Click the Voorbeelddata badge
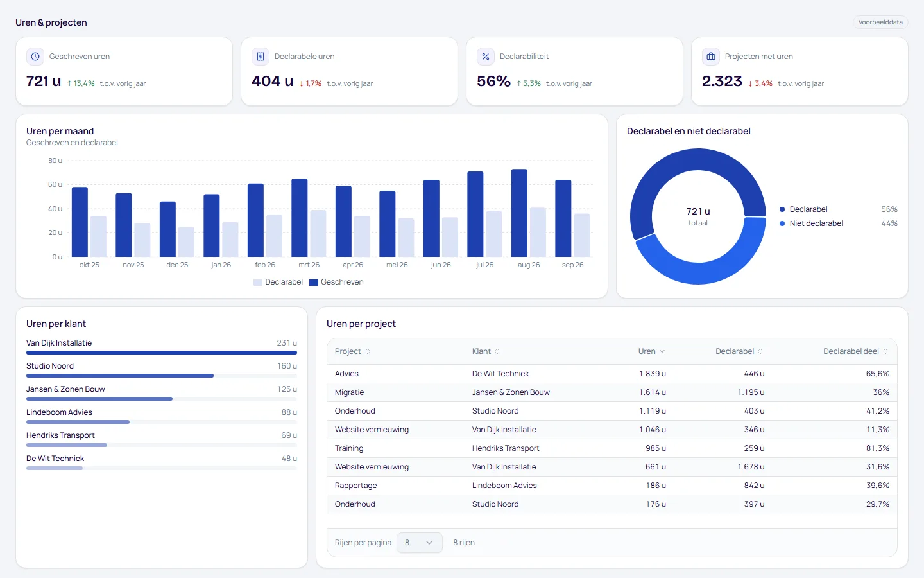 tap(880, 22)
